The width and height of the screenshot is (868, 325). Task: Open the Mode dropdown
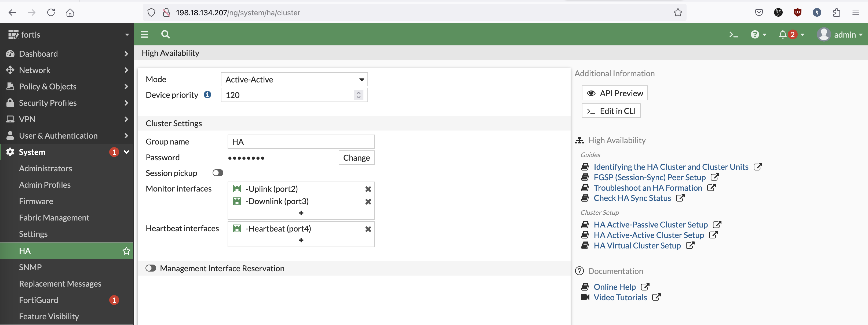tap(294, 80)
